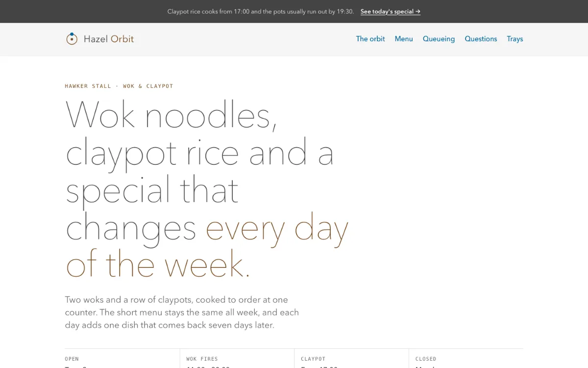
Task: Go to The orbit page
Action: coord(370,39)
